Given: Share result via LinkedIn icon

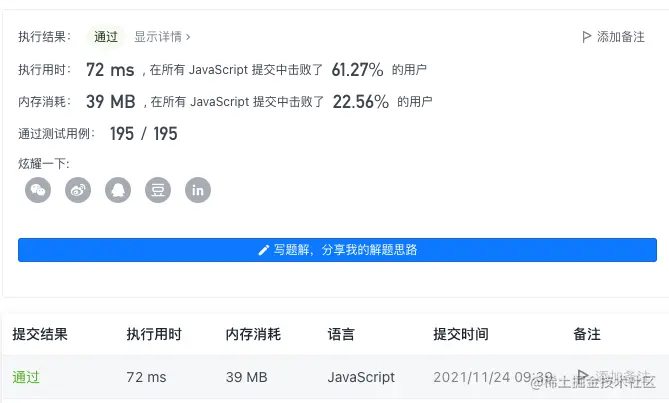Looking at the screenshot, I should [x=198, y=190].
